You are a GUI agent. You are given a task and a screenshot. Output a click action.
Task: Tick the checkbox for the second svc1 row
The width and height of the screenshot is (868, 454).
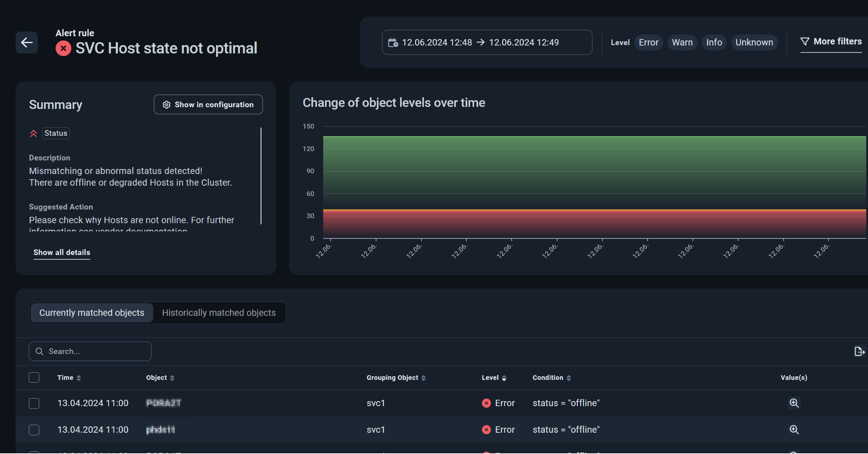tap(34, 430)
